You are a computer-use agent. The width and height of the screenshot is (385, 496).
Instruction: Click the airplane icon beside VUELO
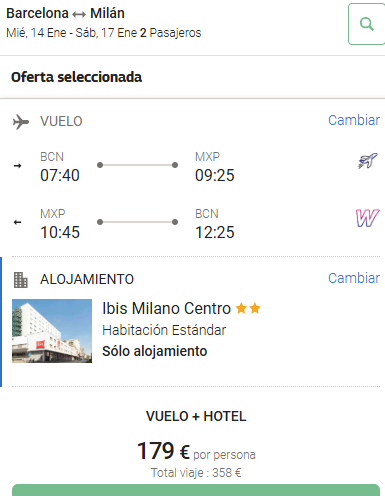click(x=21, y=122)
